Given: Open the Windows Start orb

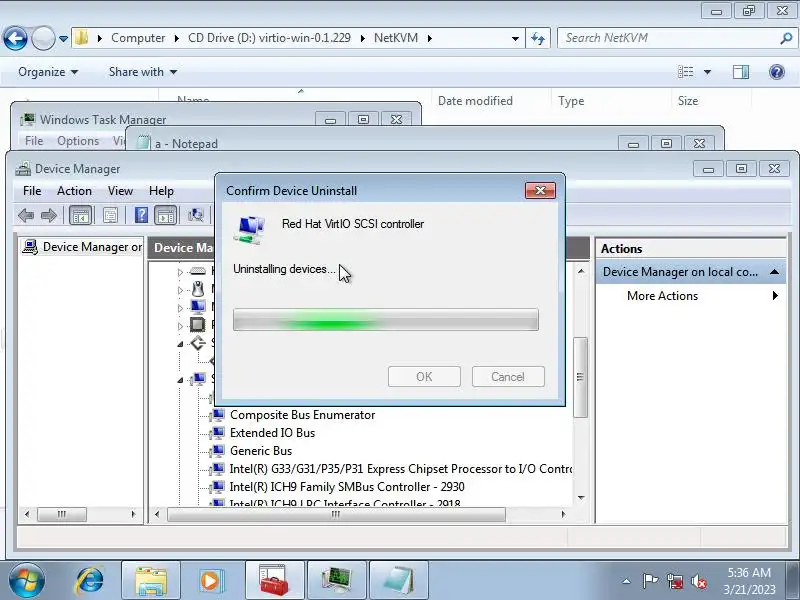Looking at the screenshot, I should (x=27, y=581).
